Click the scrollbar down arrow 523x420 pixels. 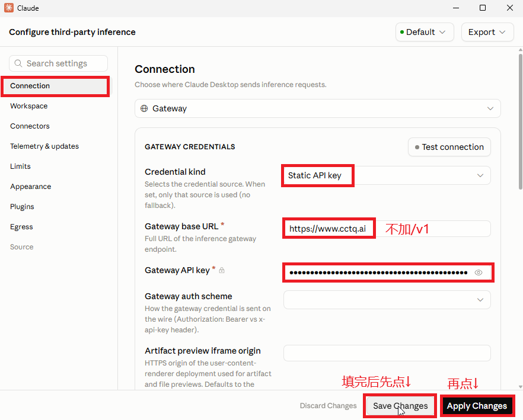521,387
